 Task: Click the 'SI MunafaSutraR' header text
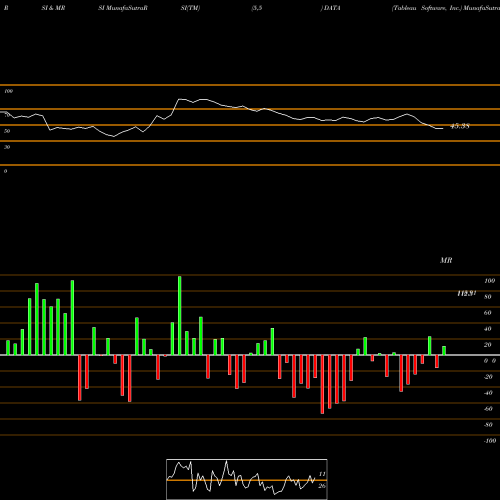(123, 8)
